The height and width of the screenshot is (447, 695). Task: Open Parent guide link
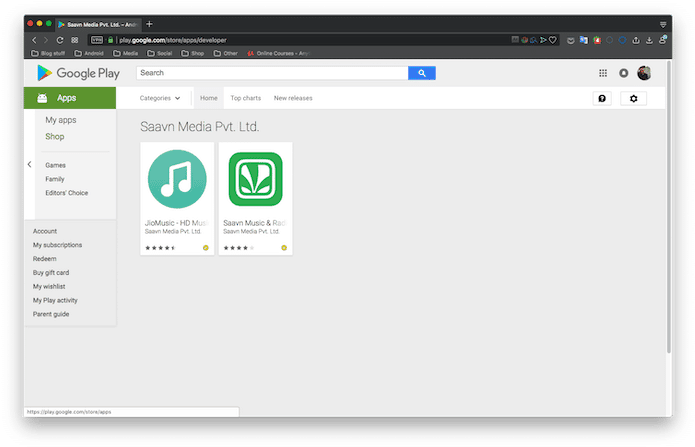click(x=51, y=314)
